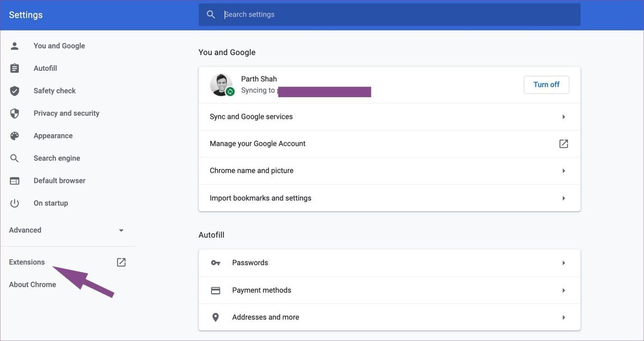The image size is (644, 341).
Task: Click Payment methods label
Action: click(262, 290)
